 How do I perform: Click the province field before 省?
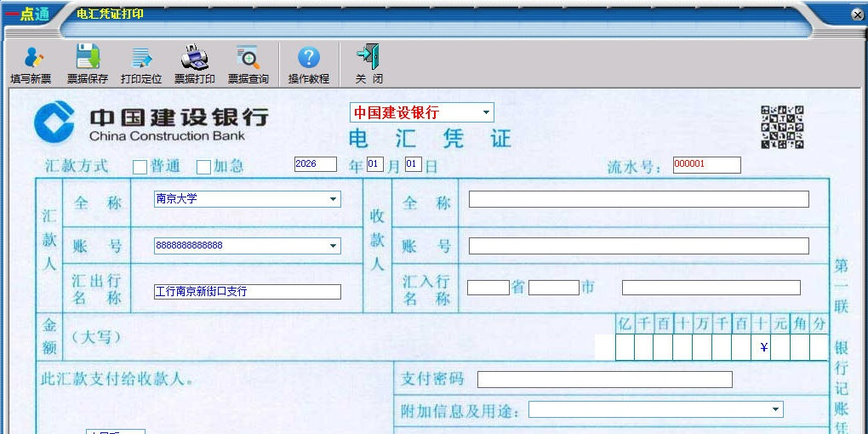pos(488,288)
